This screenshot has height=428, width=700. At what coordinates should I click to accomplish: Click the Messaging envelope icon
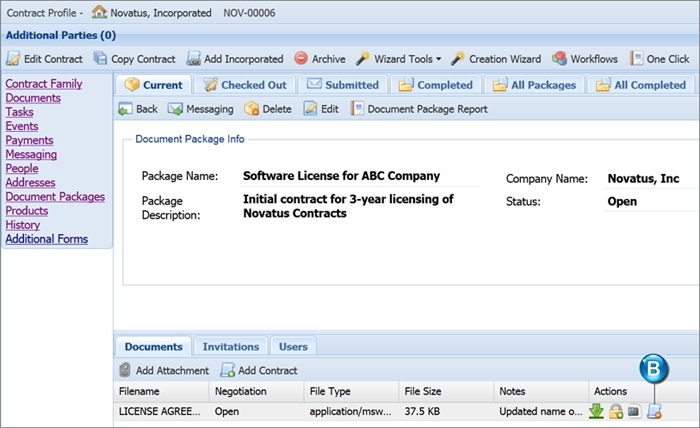tap(175, 109)
